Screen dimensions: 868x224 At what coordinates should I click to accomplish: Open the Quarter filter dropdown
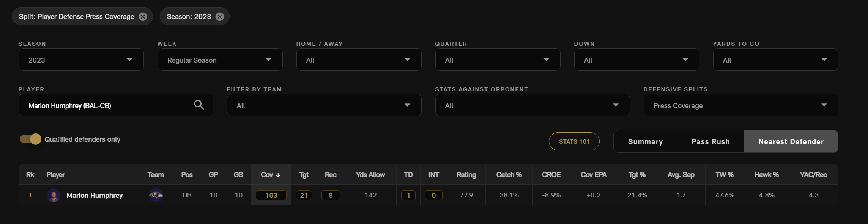click(x=498, y=60)
